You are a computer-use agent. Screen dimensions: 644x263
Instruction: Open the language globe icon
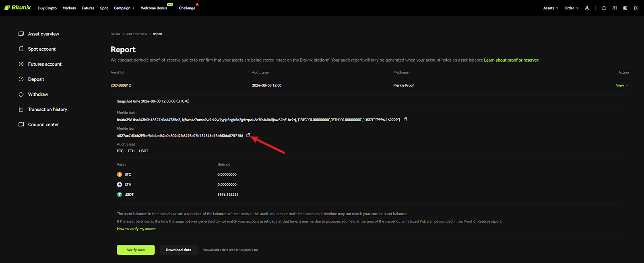click(x=625, y=8)
